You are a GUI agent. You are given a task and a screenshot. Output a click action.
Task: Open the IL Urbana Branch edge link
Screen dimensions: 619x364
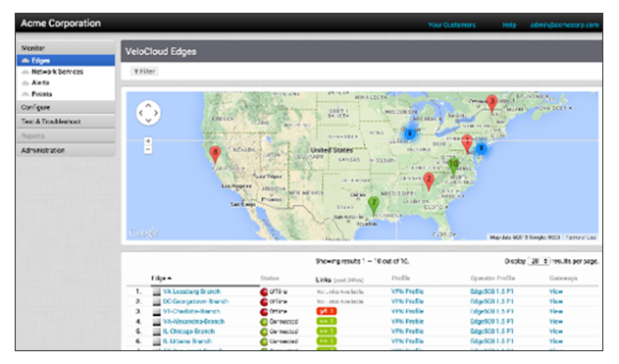click(187, 341)
